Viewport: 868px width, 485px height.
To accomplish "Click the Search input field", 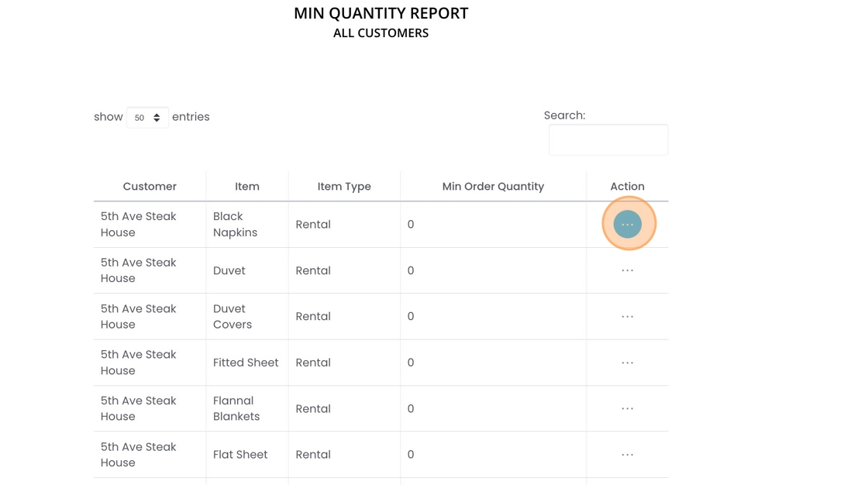I will click(x=608, y=140).
